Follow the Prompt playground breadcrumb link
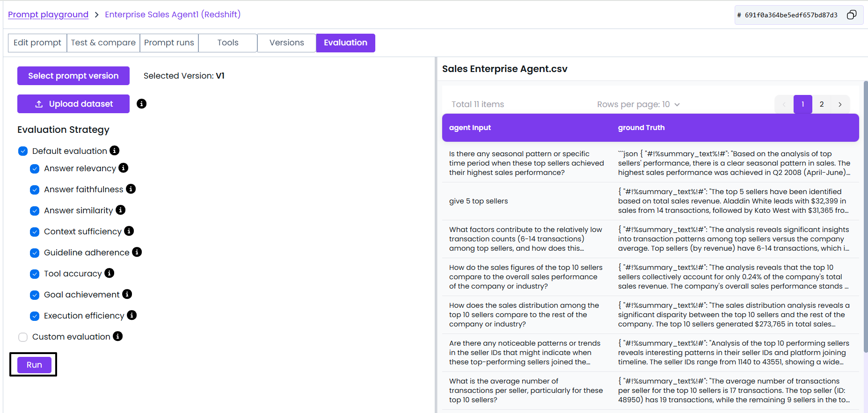868x413 pixels. coord(48,14)
